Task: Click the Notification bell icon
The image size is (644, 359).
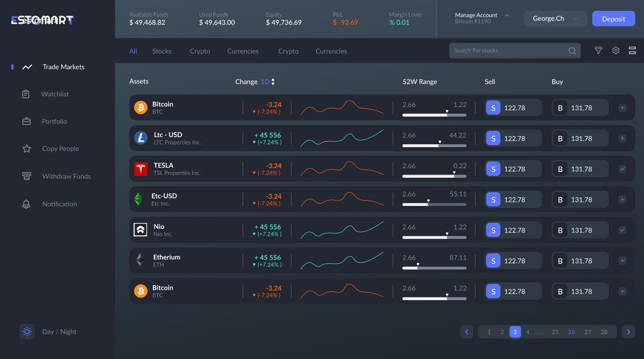Action: point(26,204)
